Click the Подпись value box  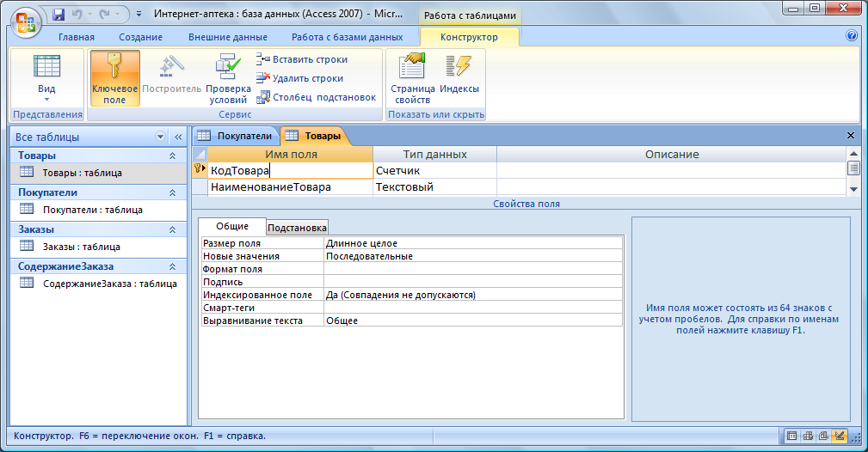(473, 282)
